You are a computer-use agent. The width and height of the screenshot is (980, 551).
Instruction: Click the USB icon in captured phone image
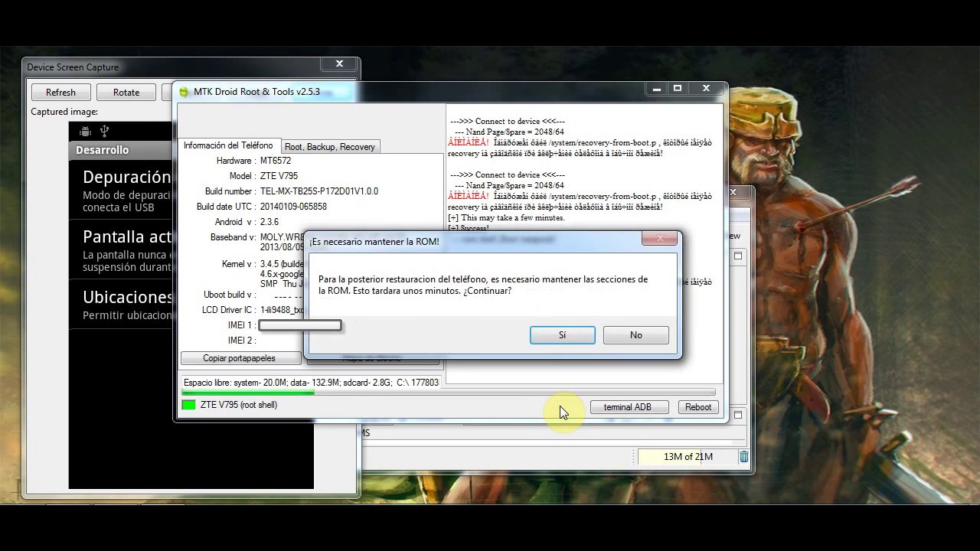[104, 131]
